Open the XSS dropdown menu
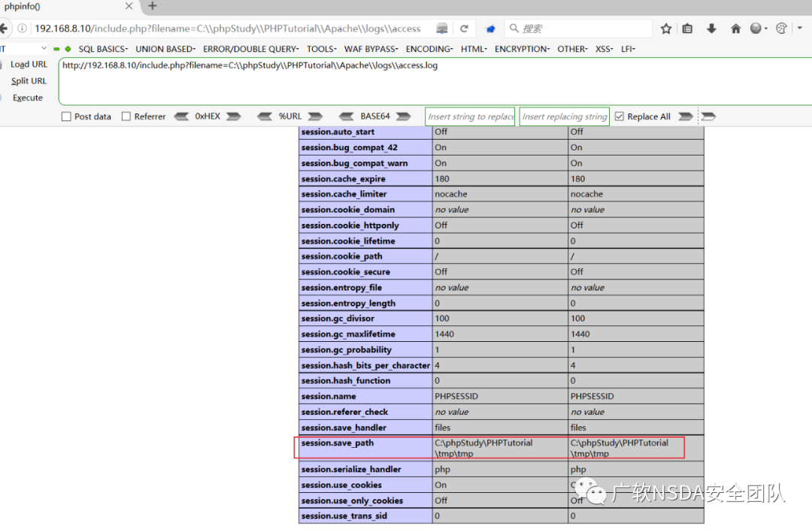Screen dimensions: 812x529 click(x=604, y=49)
